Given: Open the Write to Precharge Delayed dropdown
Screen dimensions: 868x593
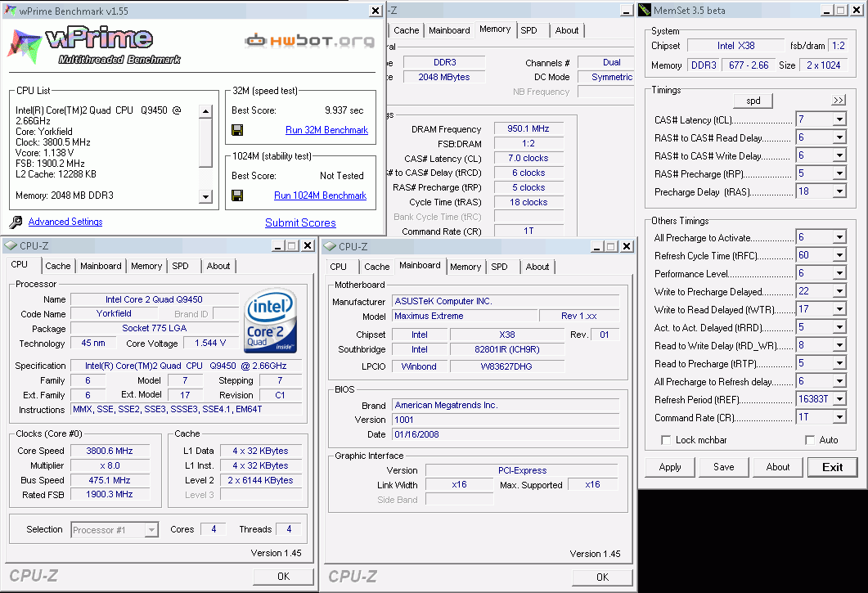Looking at the screenshot, I should [x=839, y=291].
